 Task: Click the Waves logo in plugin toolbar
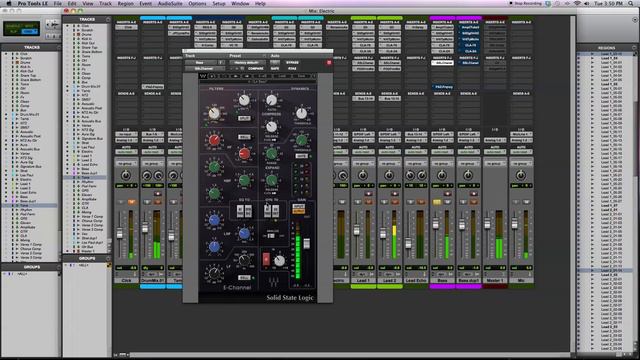203,76
